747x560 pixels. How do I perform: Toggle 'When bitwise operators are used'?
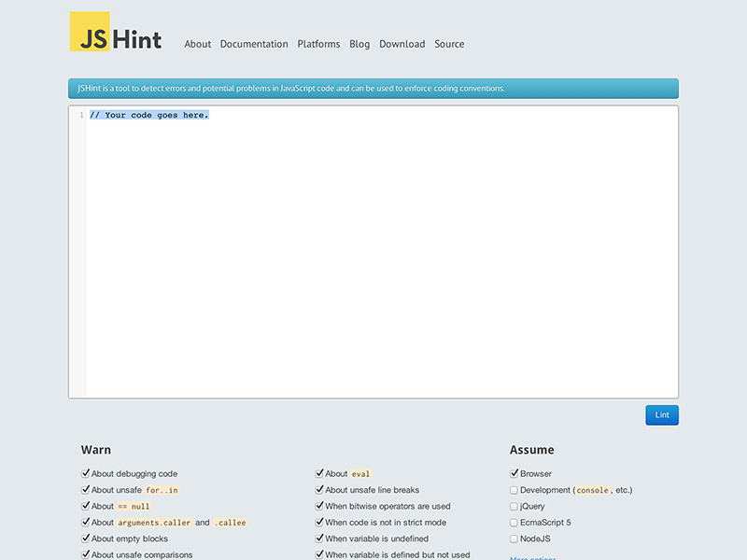click(319, 506)
